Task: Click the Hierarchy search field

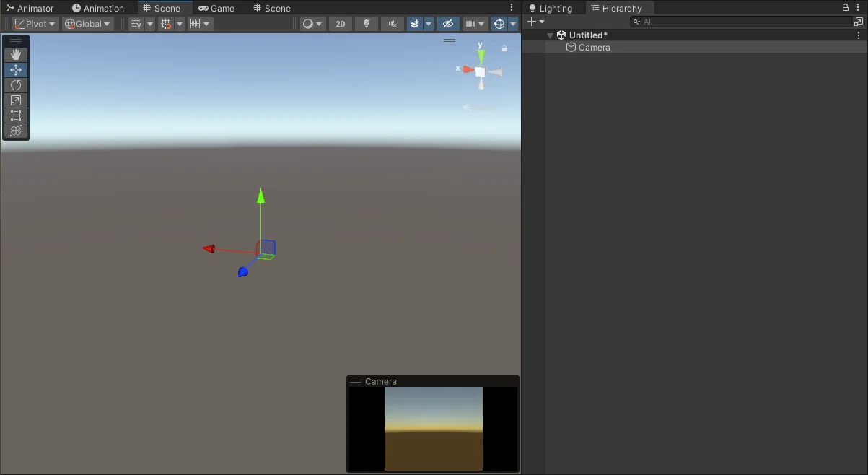Action: pos(741,22)
